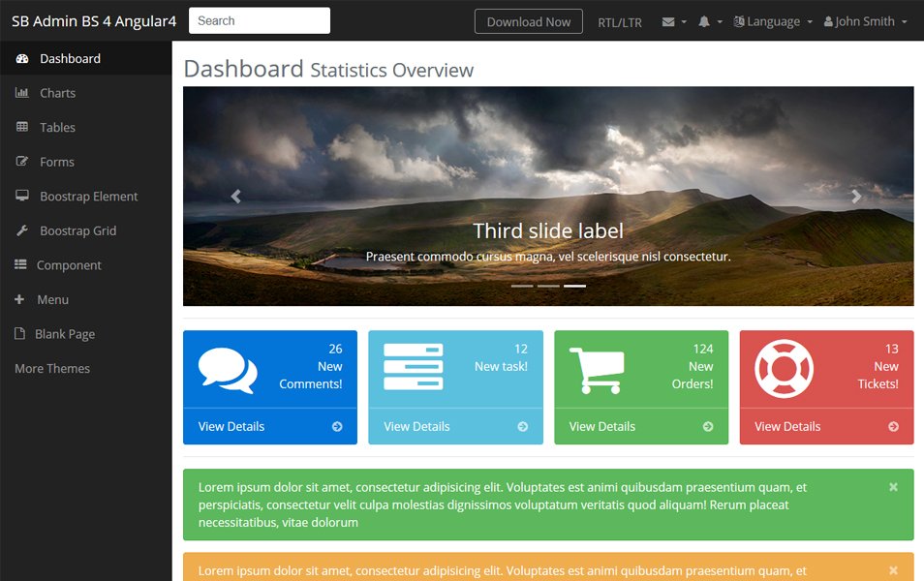Click the shopping cart icon on Orders card

[x=599, y=367]
